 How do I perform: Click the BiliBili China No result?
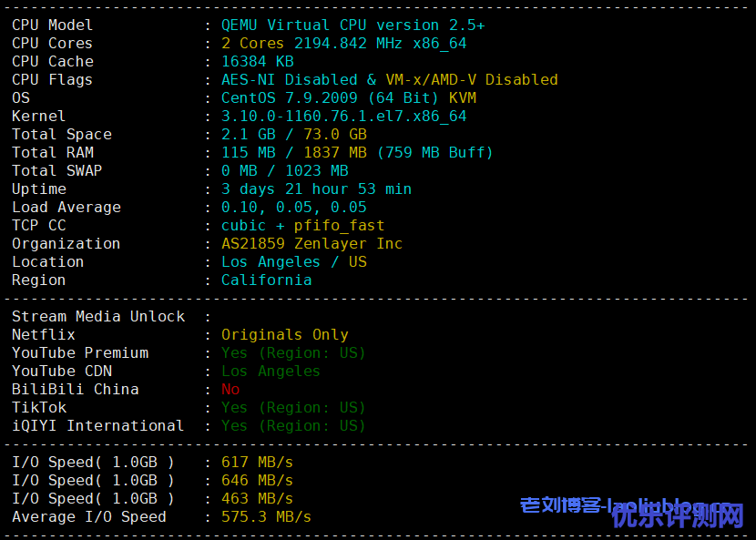(230, 390)
